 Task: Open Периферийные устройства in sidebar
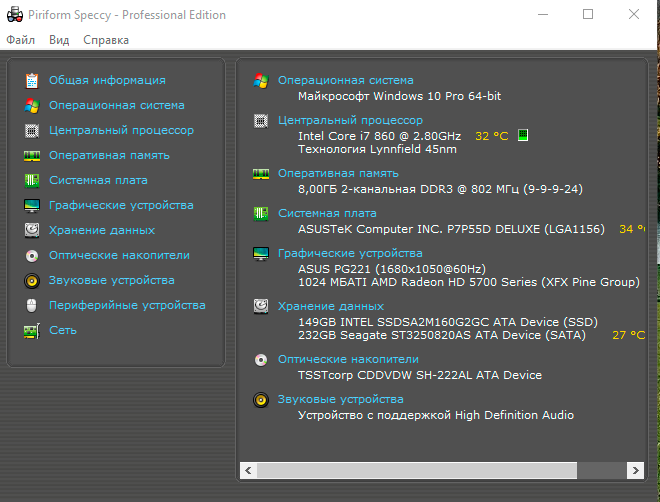127,305
